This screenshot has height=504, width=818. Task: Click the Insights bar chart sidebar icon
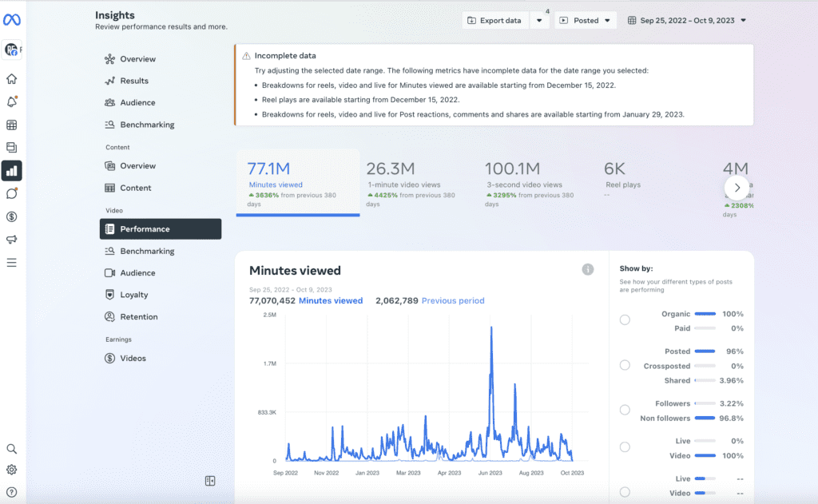(12, 170)
